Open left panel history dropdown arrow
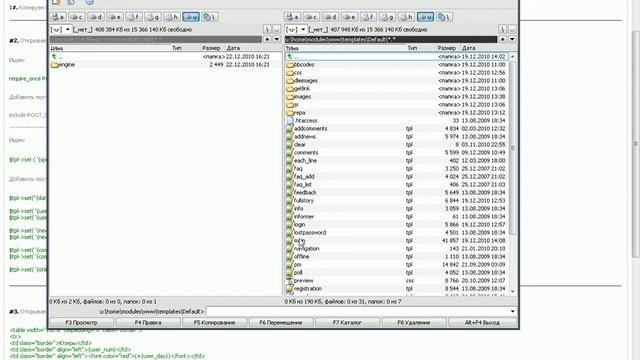 tap(277, 39)
